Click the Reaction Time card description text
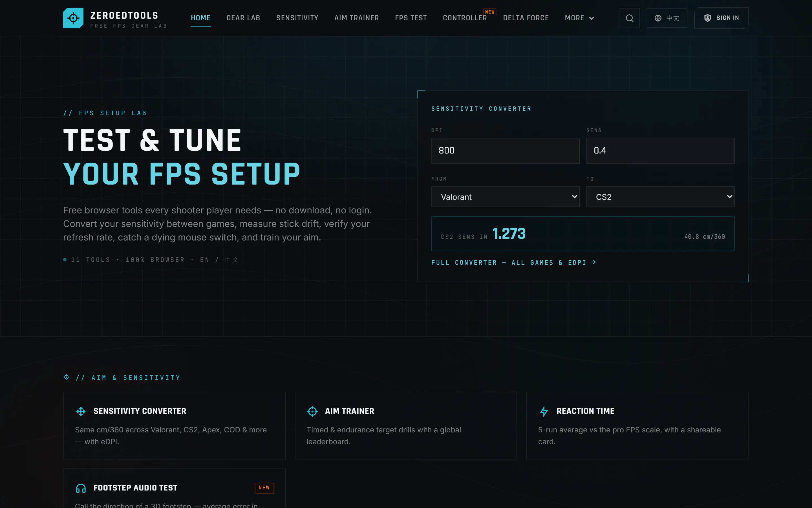Viewport: 812px width, 508px height. click(x=629, y=436)
